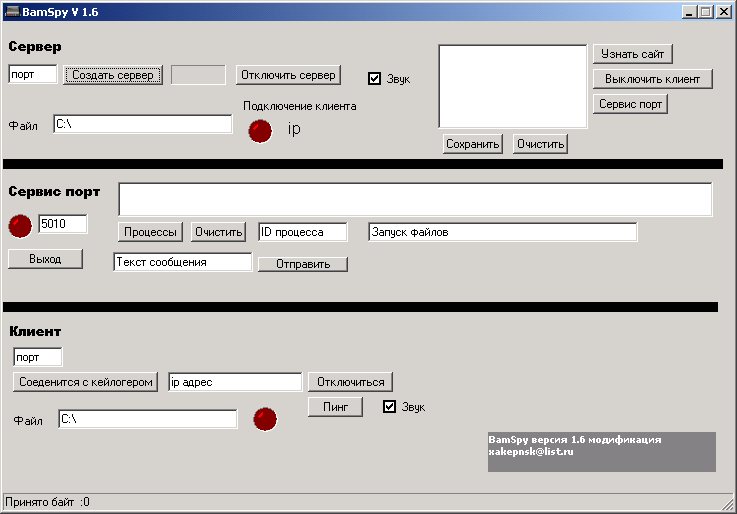
Task: Open Сервис порт via the top-right button
Action: tap(630, 103)
